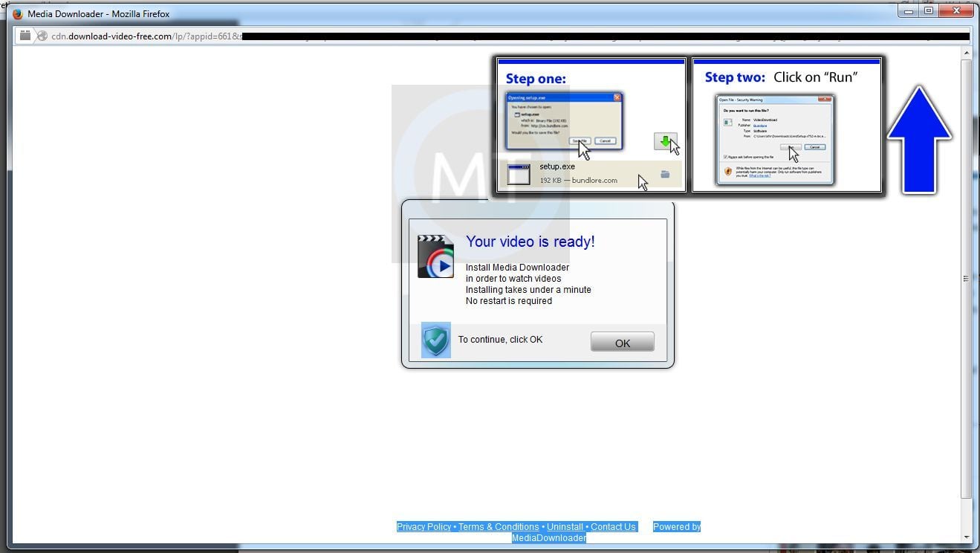Screen dimensions: 980x553
Task: Click the "No restart is required" line
Action: (x=509, y=301)
